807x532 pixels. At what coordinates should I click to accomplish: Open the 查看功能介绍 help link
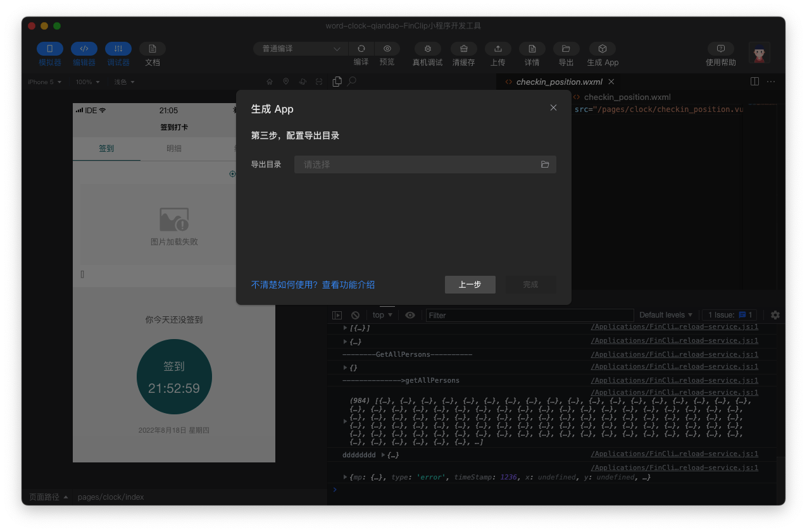pos(348,285)
